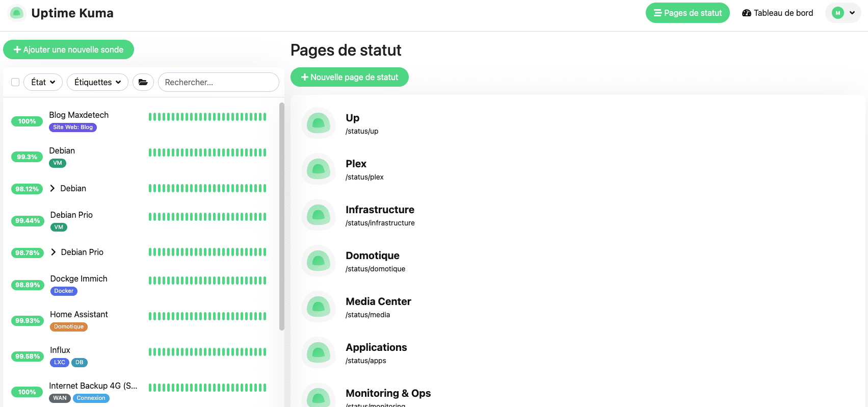This screenshot has height=407, width=868.
Task: Select the Blog Maxdetech monitor
Action: coord(78,115)
